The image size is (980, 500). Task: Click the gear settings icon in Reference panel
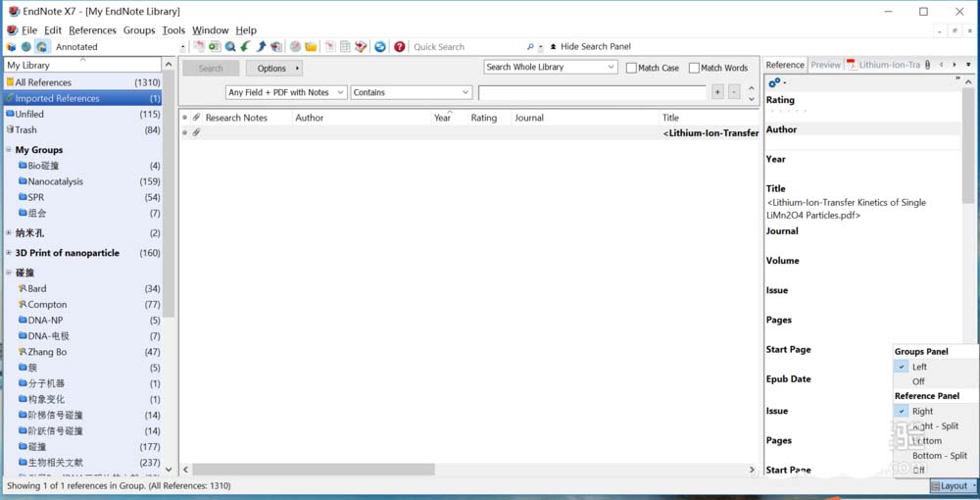pos(774,82)
